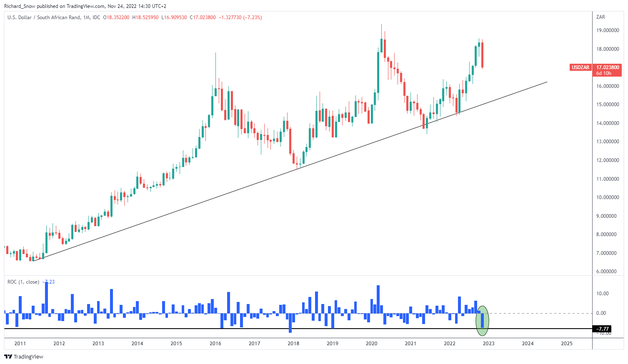Click the 2019 label on time axis
The width and height of the screenshot is (628, 364).
(x=333, y=344)
